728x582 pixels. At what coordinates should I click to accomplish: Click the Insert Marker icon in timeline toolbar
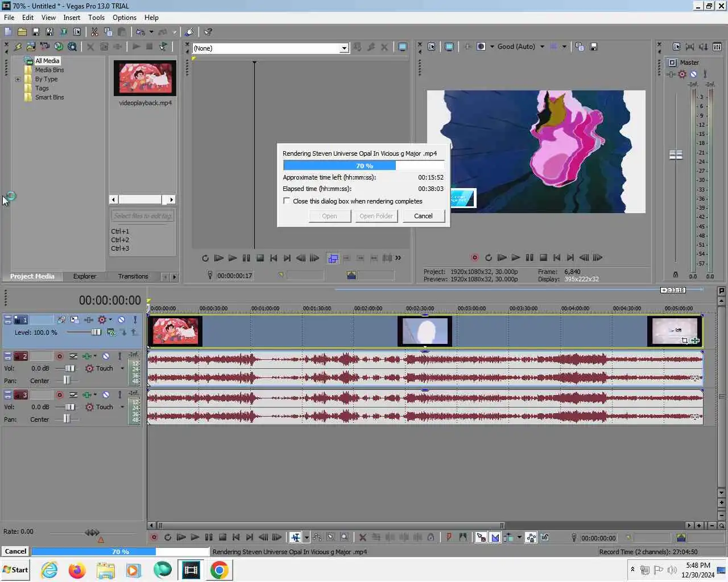449,537
